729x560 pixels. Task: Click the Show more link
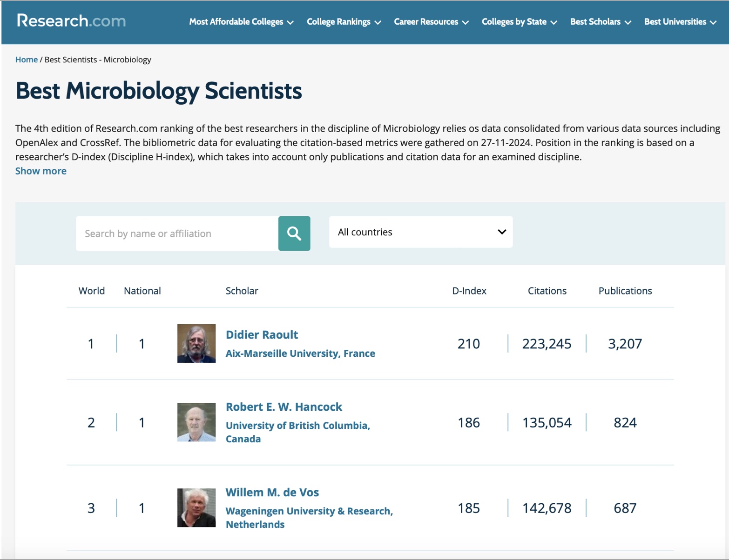point(41,171)
